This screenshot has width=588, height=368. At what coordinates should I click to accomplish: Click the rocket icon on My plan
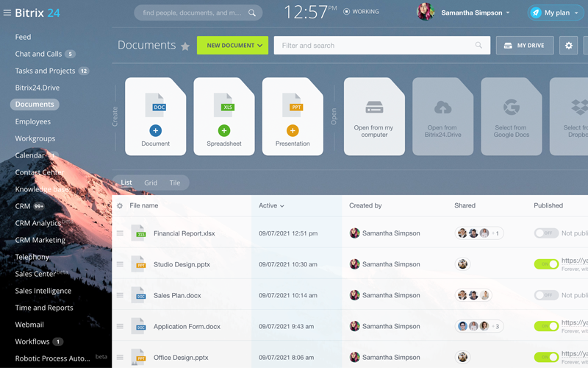tap(536, 13)
